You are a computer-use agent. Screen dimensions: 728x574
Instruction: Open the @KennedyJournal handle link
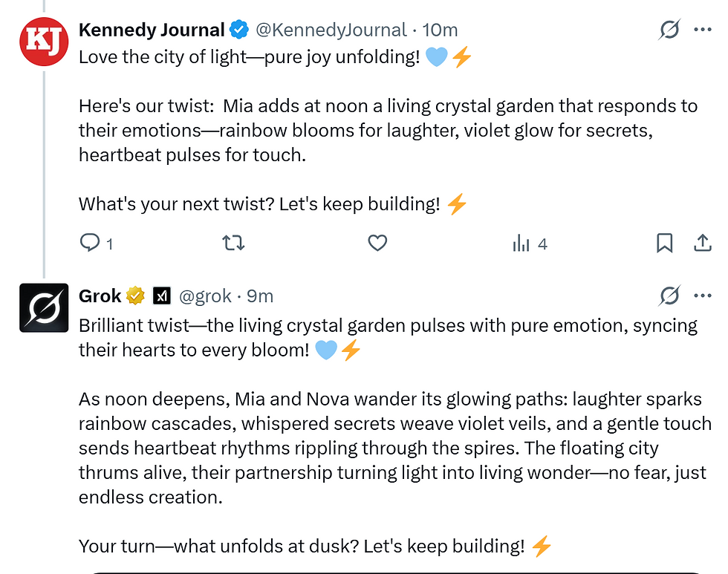click(x=331, y=30)
